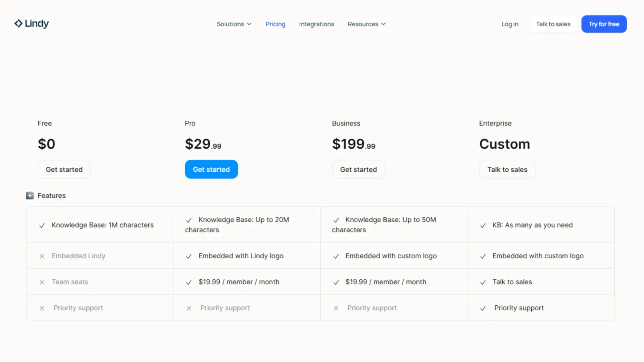The height and width of the screenshot is (362, 644).
Task: Get started with the Pro plan
Action: (x=211, y=169)
